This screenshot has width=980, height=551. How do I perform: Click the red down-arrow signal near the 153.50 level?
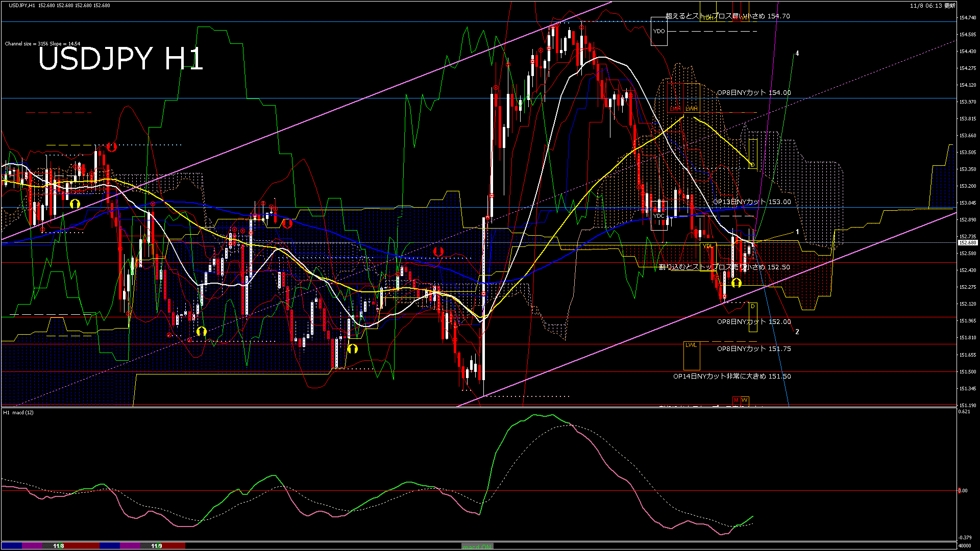click(x=112, y=147)
